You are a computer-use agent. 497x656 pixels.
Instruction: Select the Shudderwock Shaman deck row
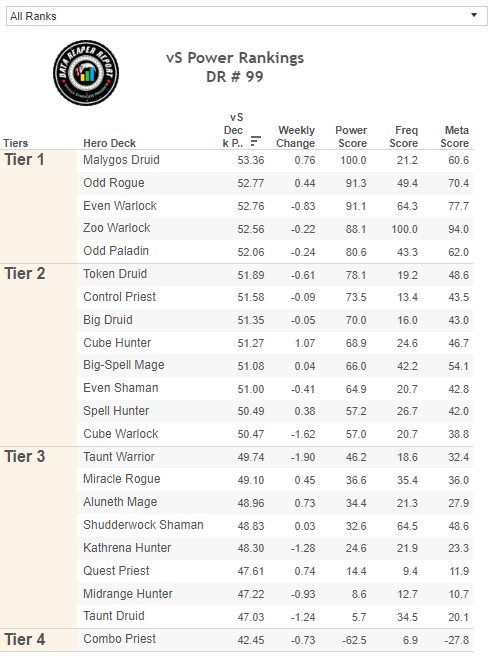pos(275,525)
